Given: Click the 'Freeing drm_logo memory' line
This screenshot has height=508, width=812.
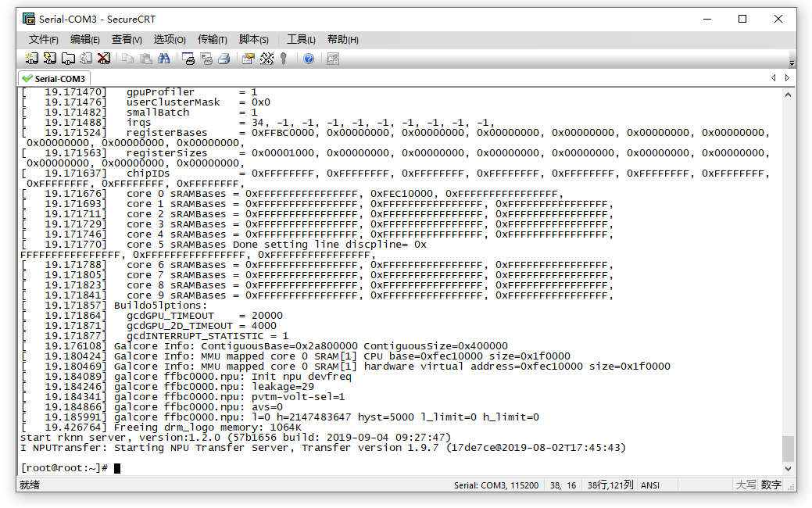Looking at the screenshot, I should 162,428.
